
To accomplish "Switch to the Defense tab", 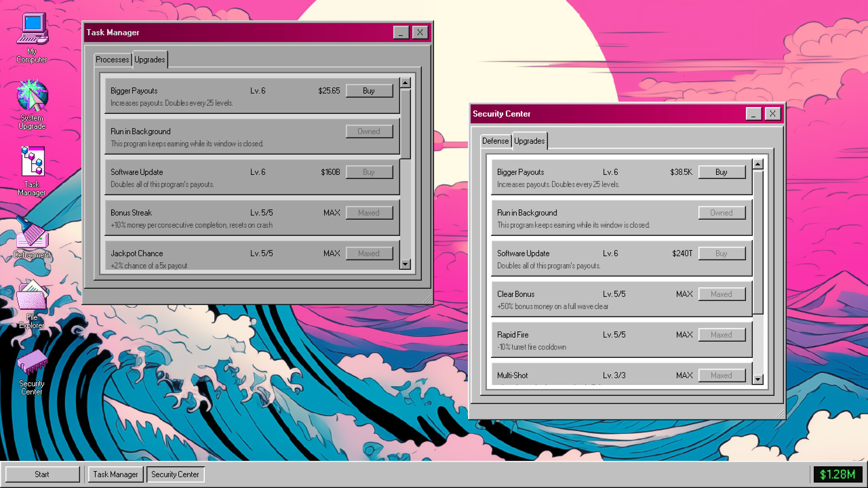I will (x=495, y=141).
